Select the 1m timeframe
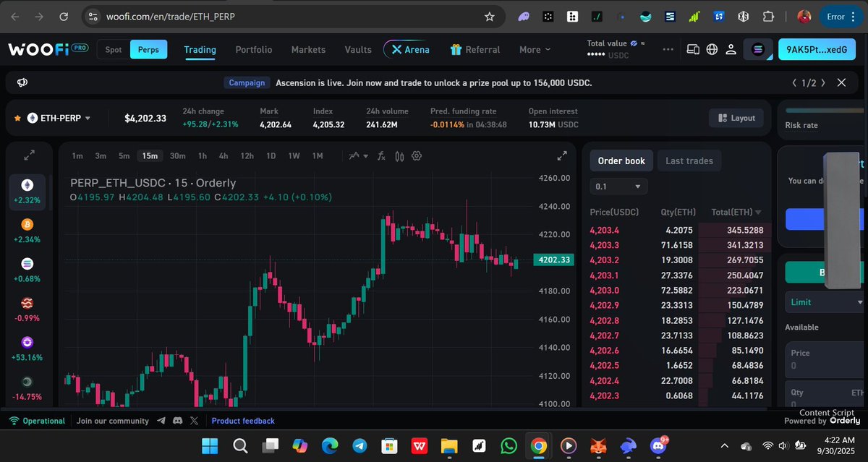Image resolution: width=868 pixels, height=462 pixels. (77, 155)
